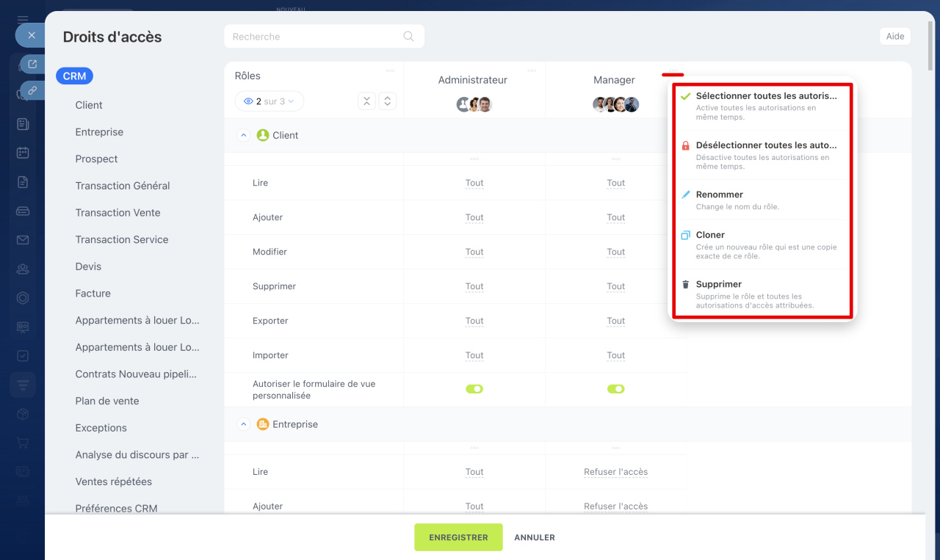
Task: Open panel in new window icon
Action: pos(32,65)
